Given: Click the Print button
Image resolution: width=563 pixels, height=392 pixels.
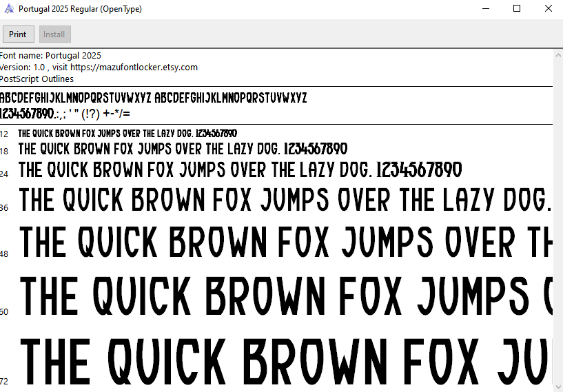Looking at the screenshot, I should (x=18, y=34).
